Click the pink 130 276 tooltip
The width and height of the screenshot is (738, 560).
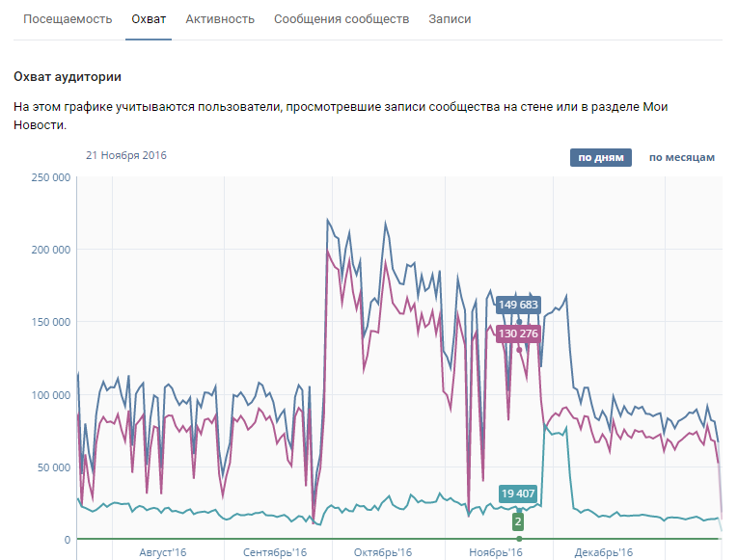(x=518, y=333)
